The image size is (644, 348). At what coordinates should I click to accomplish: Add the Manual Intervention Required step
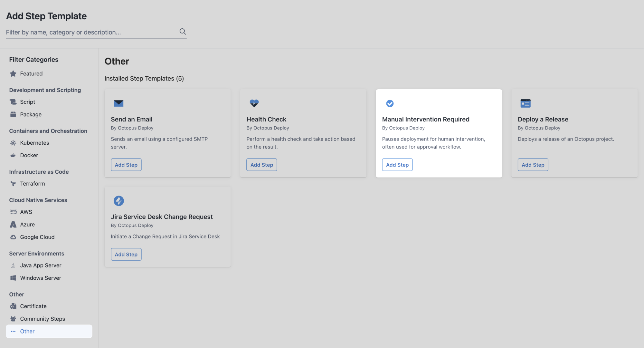tap(397, 165)
